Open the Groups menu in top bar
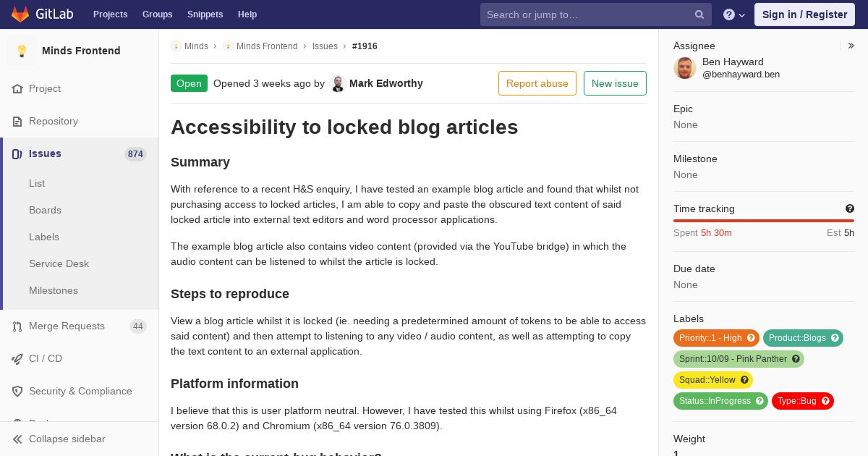 158,14
